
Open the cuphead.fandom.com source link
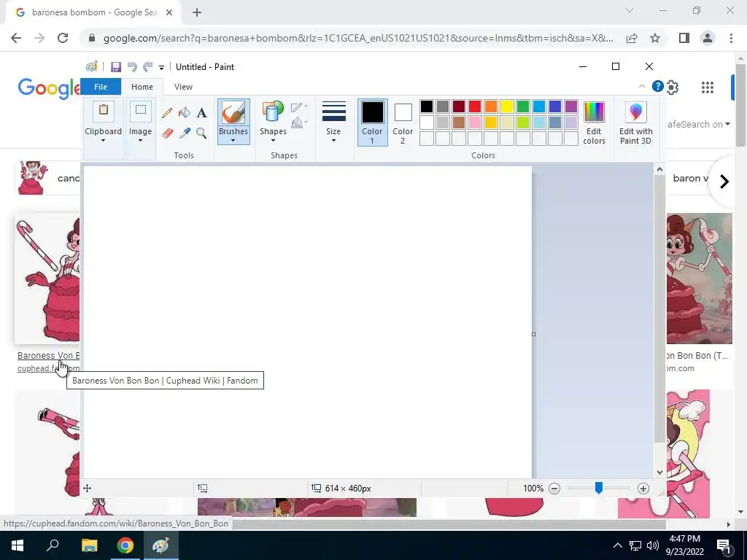pos(48,368)
